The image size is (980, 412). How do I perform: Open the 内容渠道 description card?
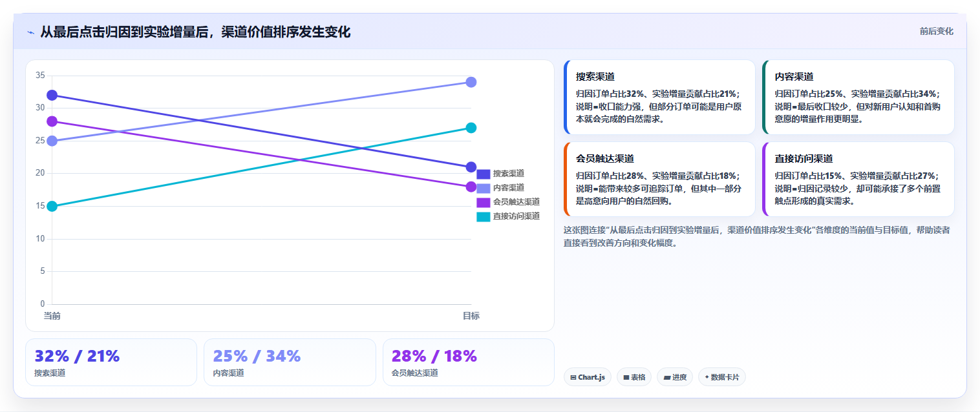[858, 97]
